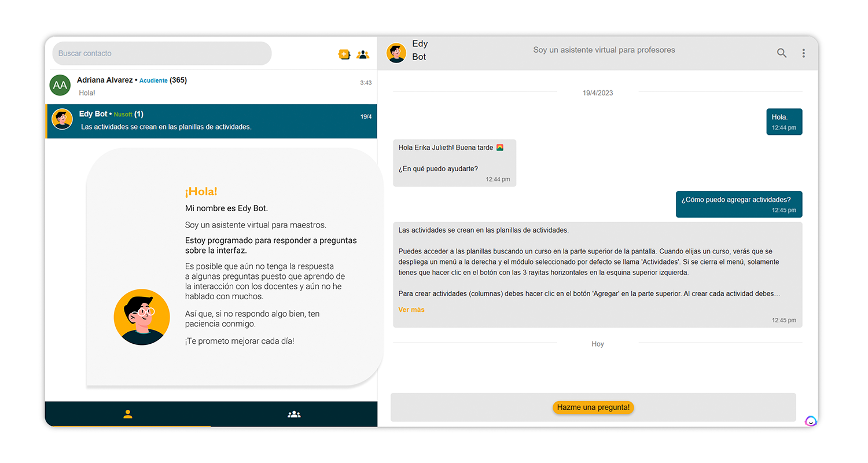The image size is (868, 463).
Task: Click the 'Edy Bot' name in chat header
Action: (420, 50)
